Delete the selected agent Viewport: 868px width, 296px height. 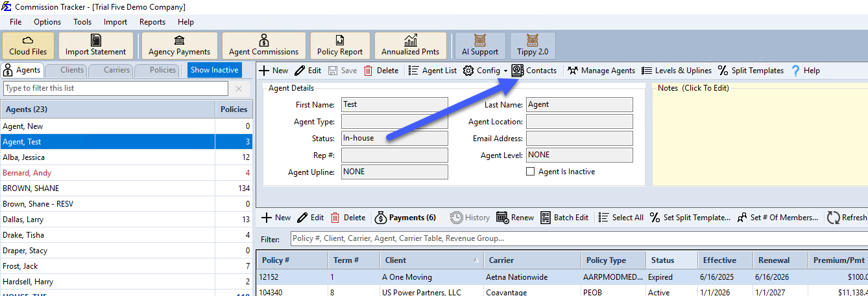point(381,71)
